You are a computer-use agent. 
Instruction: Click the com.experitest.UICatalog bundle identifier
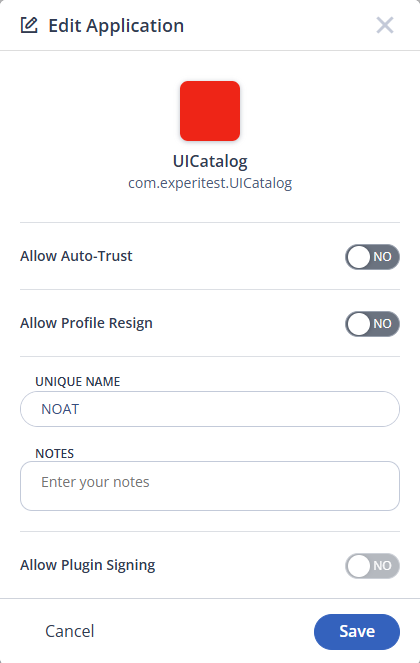(210, 183)
